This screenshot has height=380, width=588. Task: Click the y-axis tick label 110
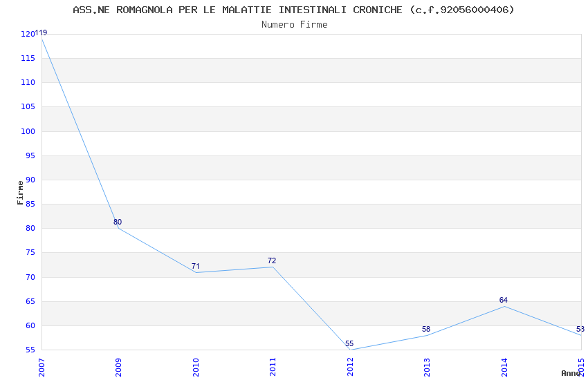pyautogui.click(x=28, y=82)
